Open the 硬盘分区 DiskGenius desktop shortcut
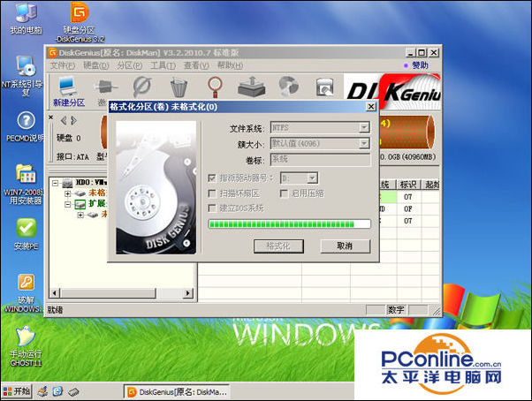Image resolution: width=532 pixels, height=401 pixels. click(x=80, y=16)
